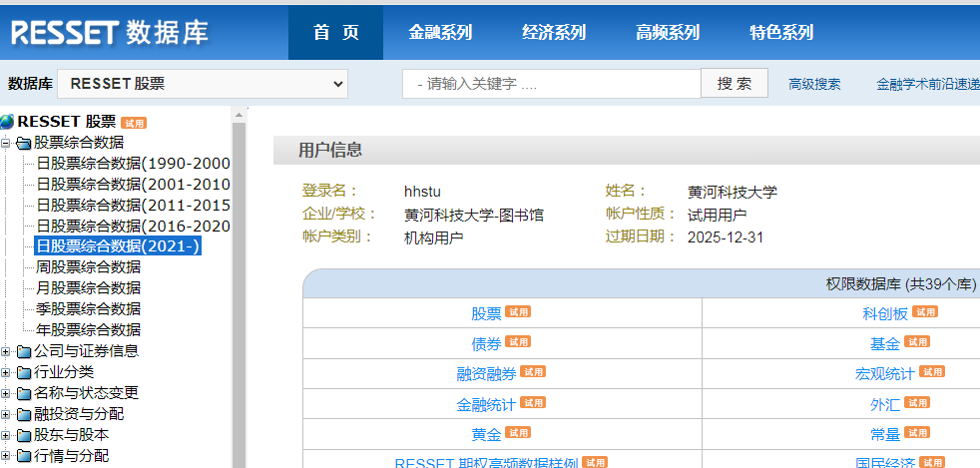Screen dimensions: 980x468
Task: Open the 高频系列 navigation tab
Action: 668,32
